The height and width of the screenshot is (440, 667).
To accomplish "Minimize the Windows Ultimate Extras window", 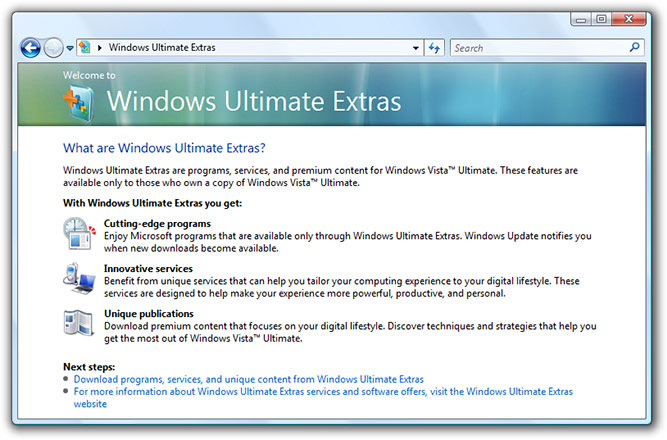I will [581, 19].
